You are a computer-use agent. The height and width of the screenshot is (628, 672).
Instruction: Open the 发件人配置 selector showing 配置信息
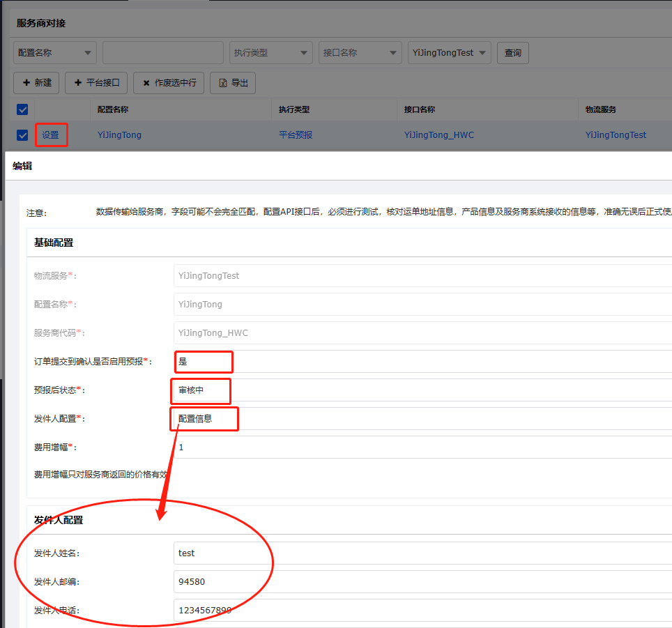pos(422,418)
